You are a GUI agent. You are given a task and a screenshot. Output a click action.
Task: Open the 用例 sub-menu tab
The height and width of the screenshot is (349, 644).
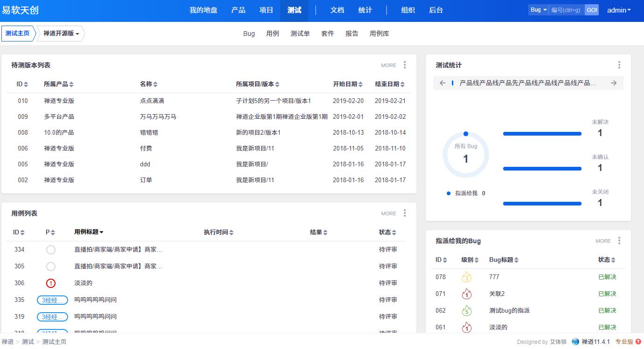tap(272, 34)
